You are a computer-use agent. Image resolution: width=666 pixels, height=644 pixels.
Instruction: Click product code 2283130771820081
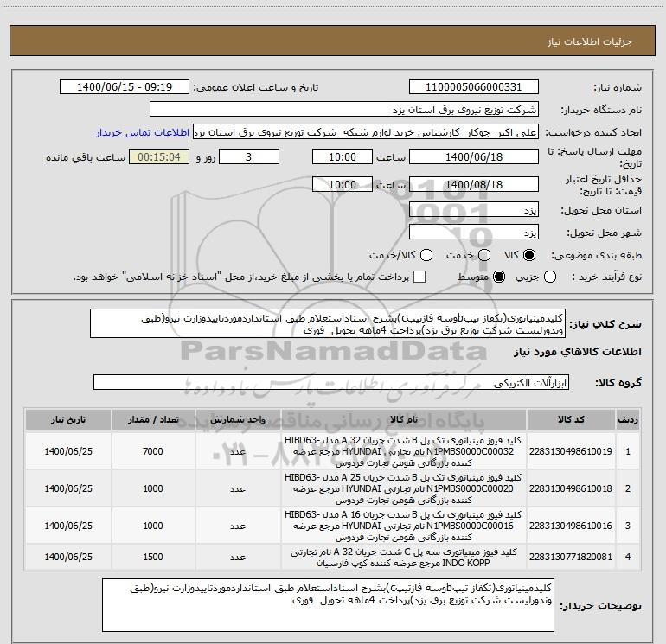click(x=571, y=557)
